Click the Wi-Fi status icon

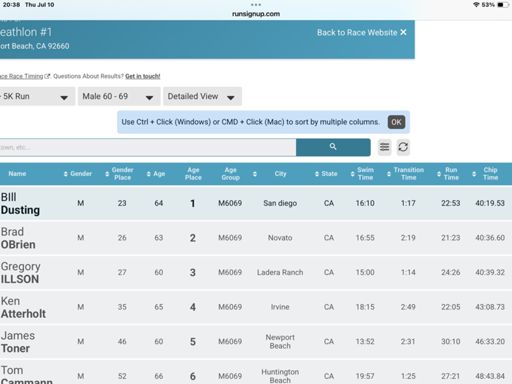point(476,5)
